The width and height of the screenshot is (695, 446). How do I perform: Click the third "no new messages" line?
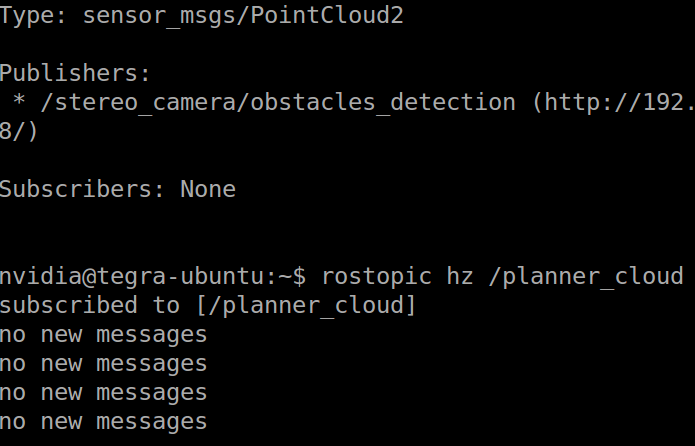(103, 392)
